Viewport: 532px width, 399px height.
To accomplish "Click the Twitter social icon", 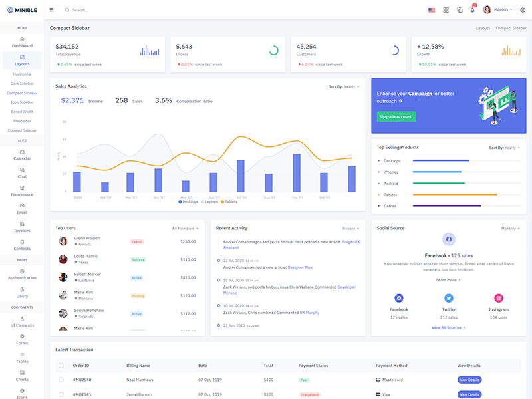I will 449,299.
